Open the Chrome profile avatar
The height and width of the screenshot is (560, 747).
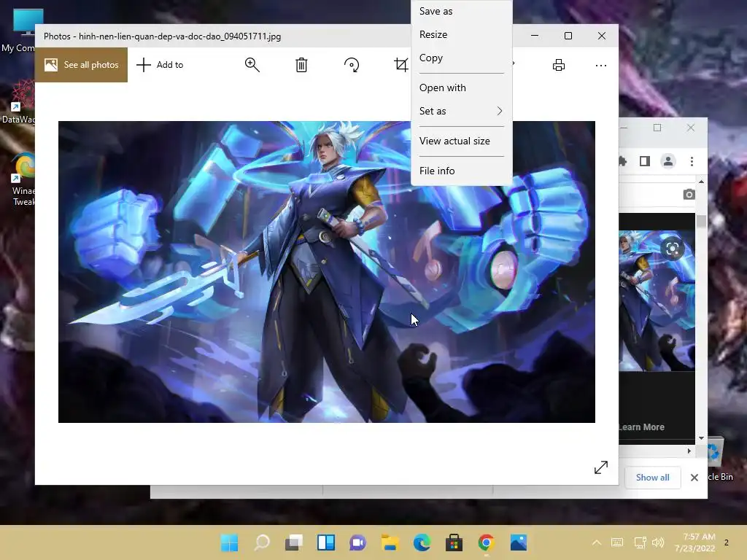click(668, 161)
